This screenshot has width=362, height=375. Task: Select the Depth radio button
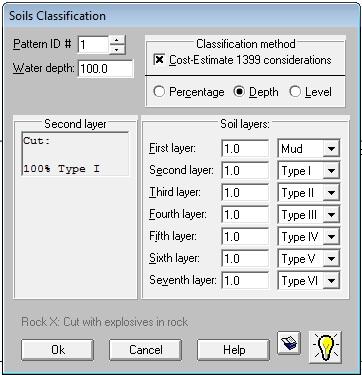239,92
